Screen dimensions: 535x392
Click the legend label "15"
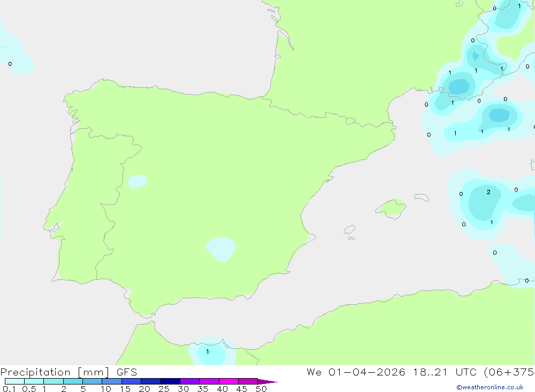125,389
